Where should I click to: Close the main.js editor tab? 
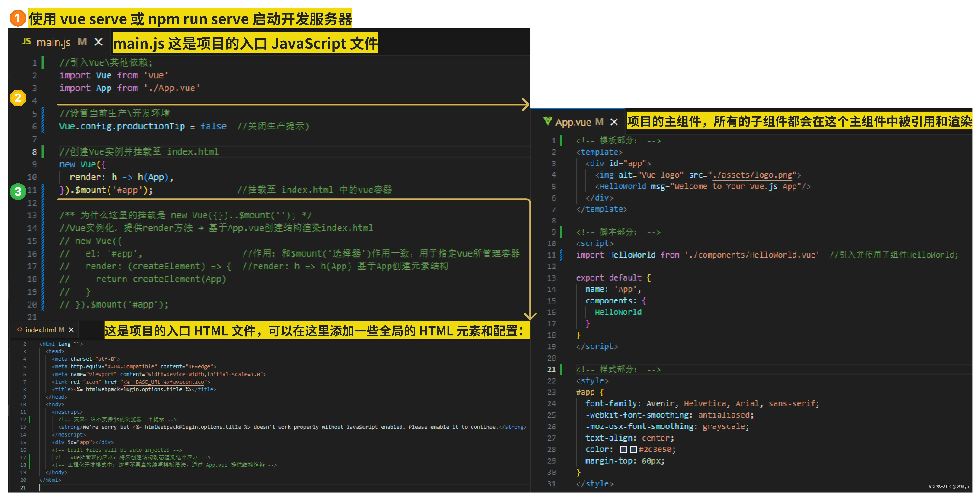99,42
